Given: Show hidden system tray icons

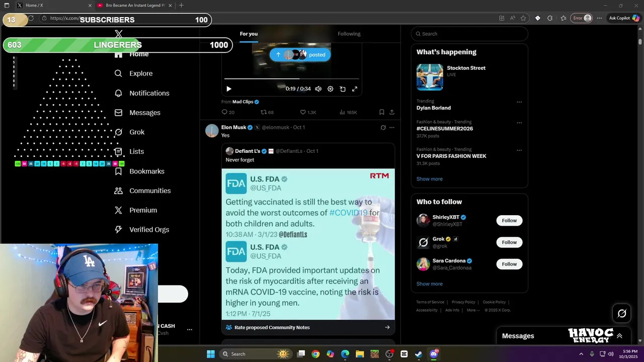Looking at the screenshot, I should tap(581, 354).
